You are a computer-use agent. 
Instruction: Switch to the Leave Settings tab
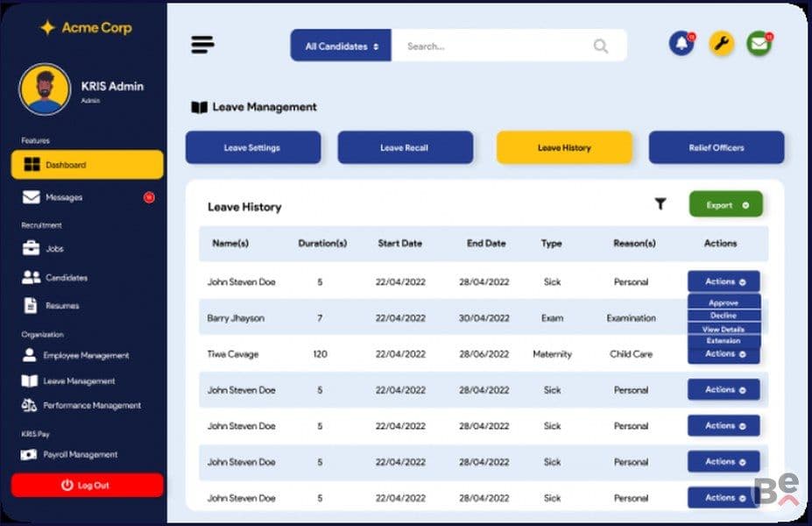pyautogui.click(x=253, y=147)
